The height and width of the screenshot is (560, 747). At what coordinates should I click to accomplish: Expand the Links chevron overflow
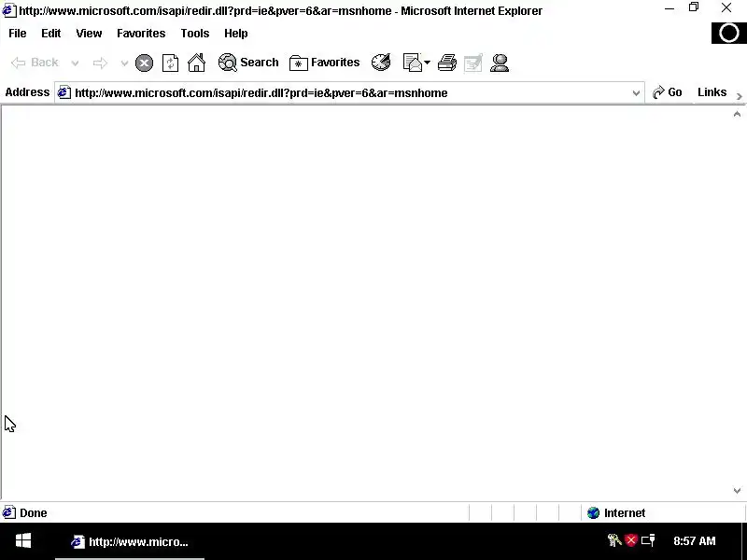tap(739, 96)
